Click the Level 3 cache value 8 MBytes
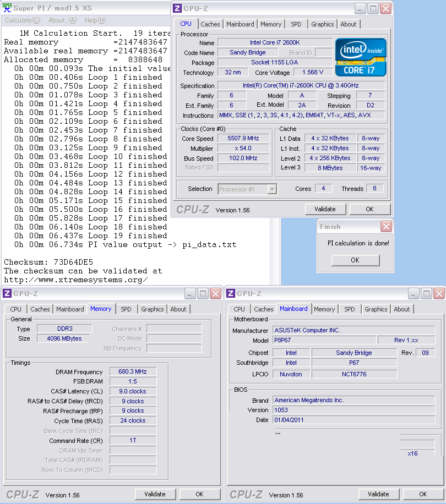This screenshot has height=504, width=446. (330, 168)
